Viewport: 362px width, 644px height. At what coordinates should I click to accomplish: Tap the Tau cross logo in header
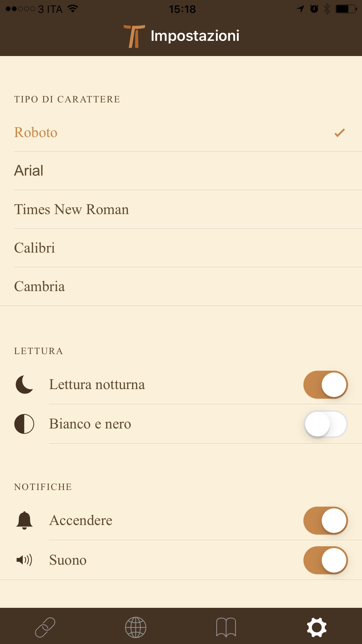[x=134, y=36]
